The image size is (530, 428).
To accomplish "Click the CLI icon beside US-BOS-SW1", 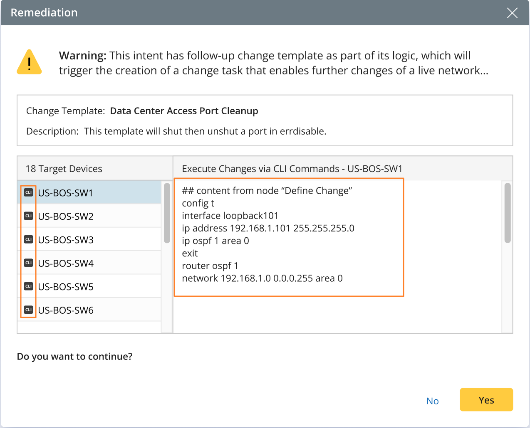I will (28, 192).
